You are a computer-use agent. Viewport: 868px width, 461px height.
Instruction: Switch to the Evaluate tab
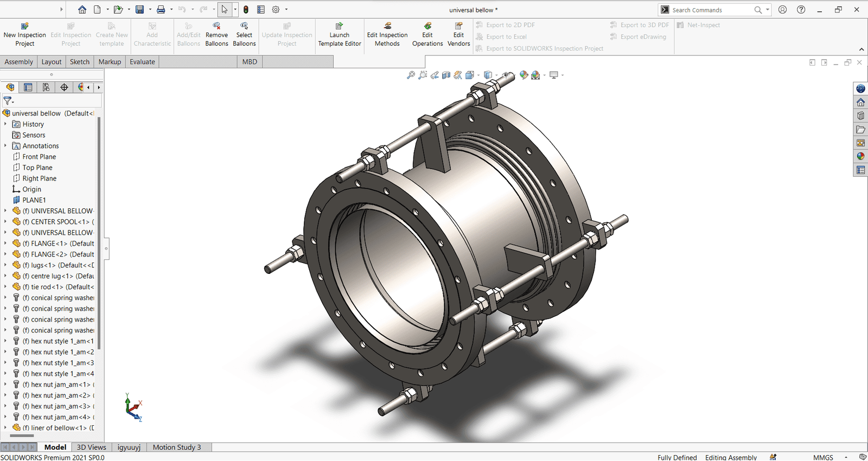142,62
